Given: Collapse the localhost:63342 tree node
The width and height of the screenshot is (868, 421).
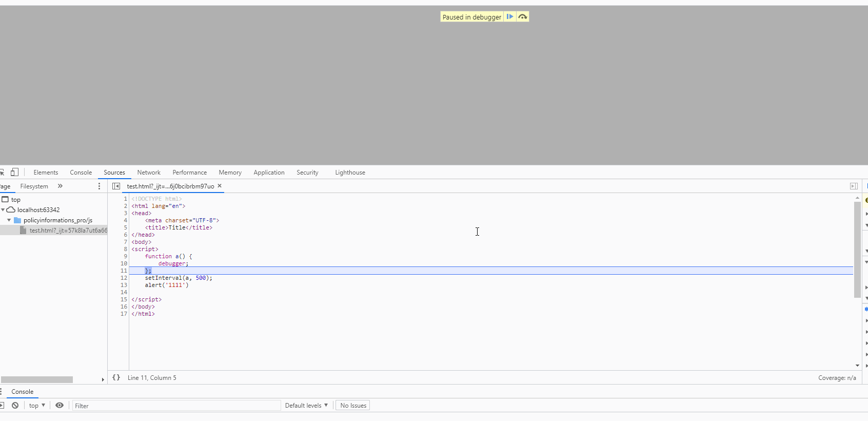Looking at the screenshot, I should [x=3, y=210].
